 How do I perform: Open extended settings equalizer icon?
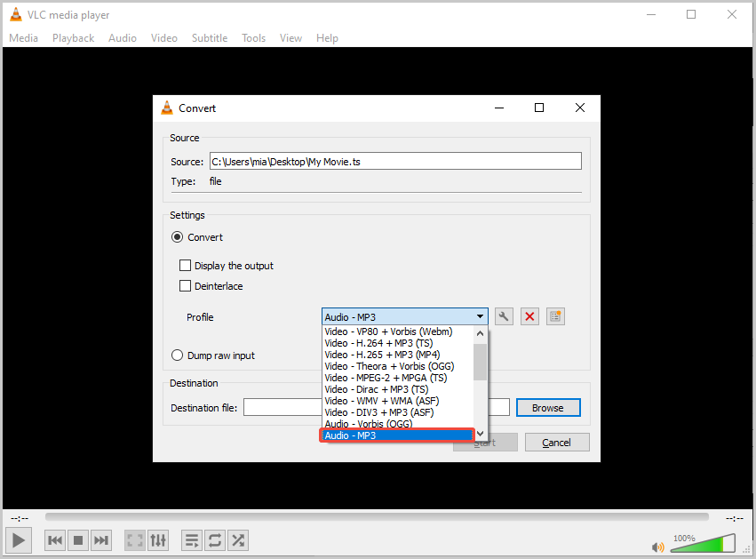(158, 540)
